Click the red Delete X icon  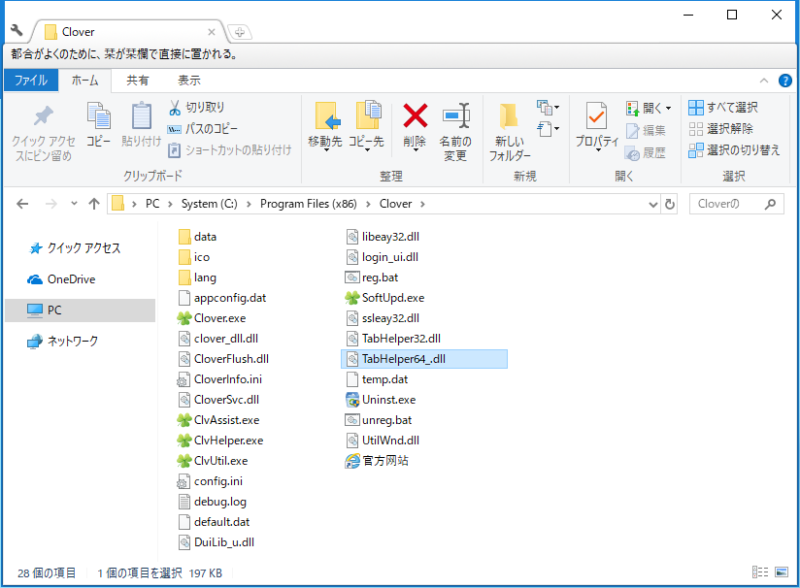pos(415,116)
